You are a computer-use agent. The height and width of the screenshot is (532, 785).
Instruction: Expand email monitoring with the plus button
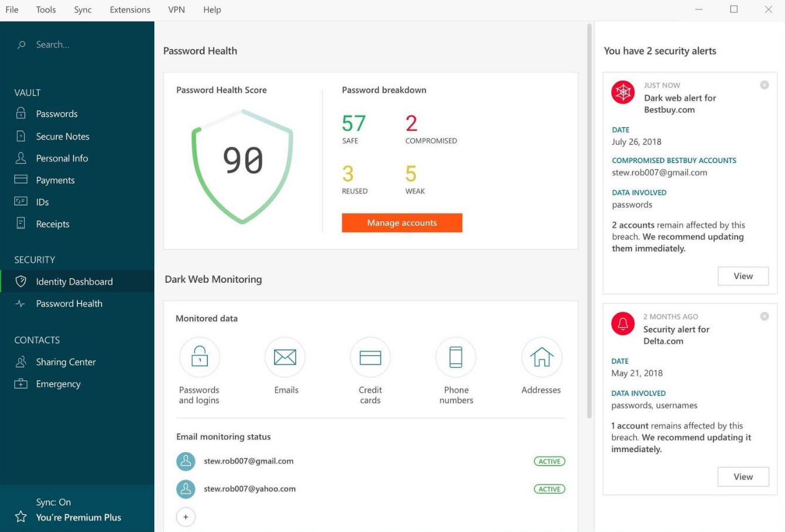(x=185, y=517)
